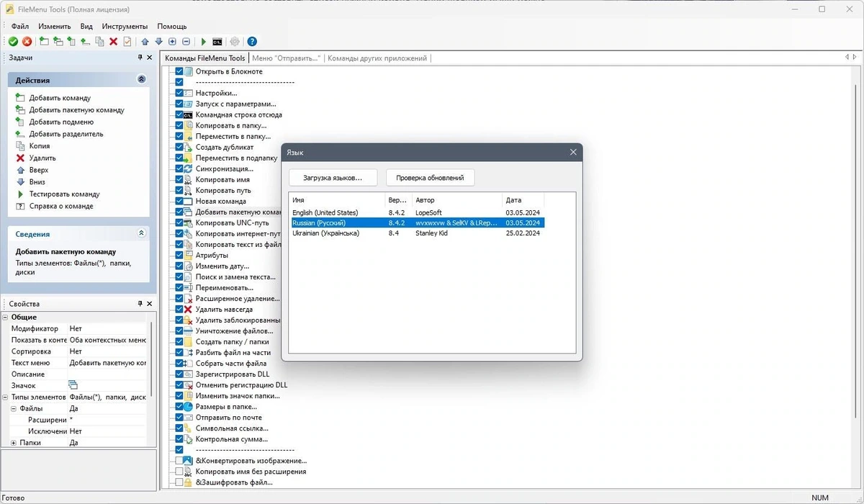Open the Инструменты menu
Screen dimensions: 864x504
tap(125, 26)
